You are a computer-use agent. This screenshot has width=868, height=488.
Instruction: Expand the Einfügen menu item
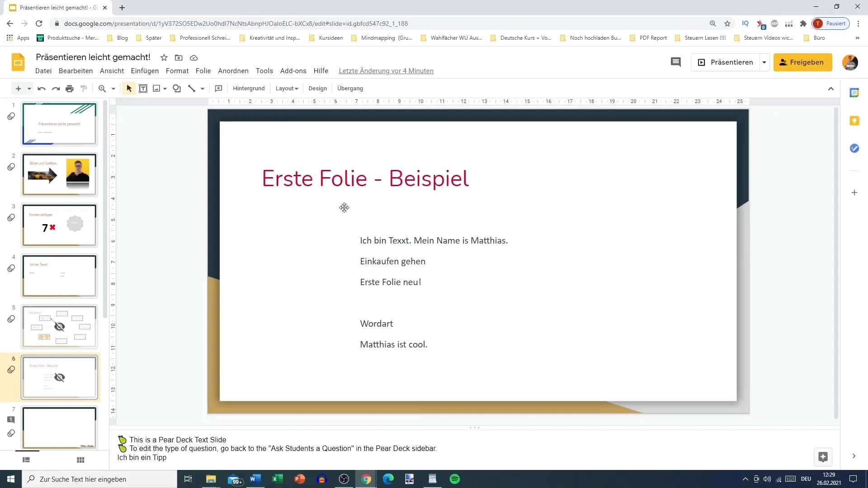pos(145,71)
